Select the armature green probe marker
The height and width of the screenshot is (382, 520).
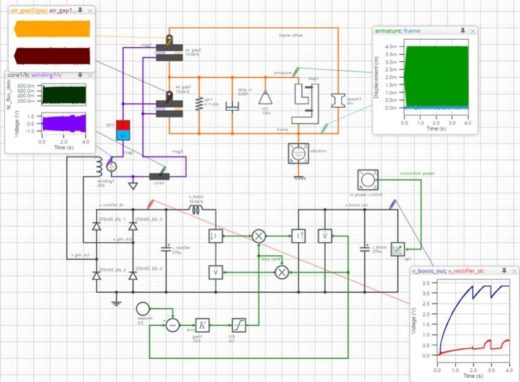click(296, 72)
